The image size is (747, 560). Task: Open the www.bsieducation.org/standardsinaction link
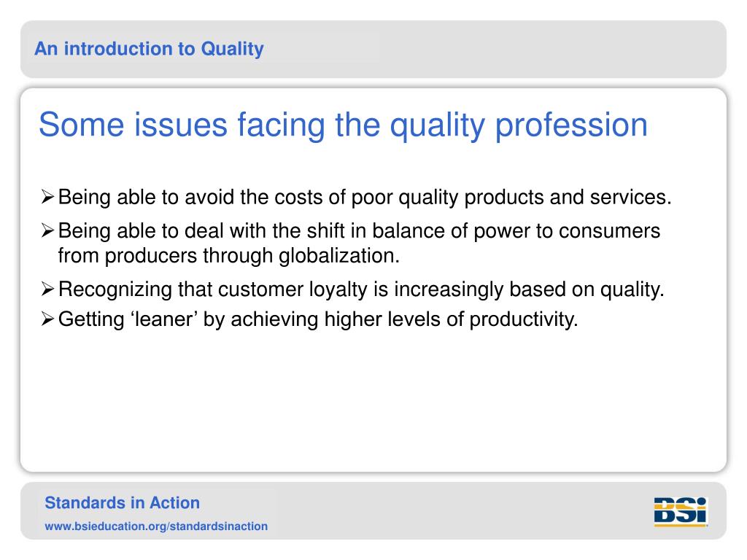pos(156,526)
